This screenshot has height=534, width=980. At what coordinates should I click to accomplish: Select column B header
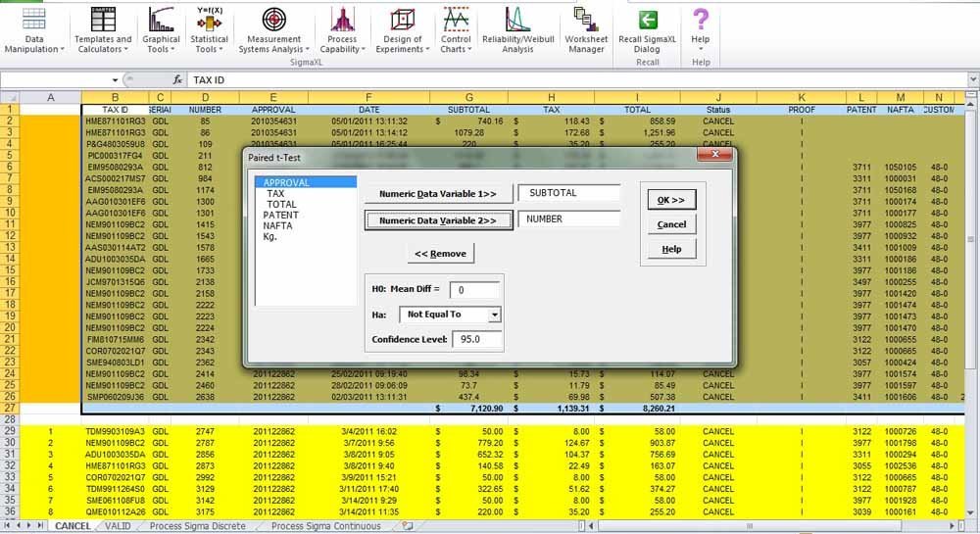tap(115, 97)
